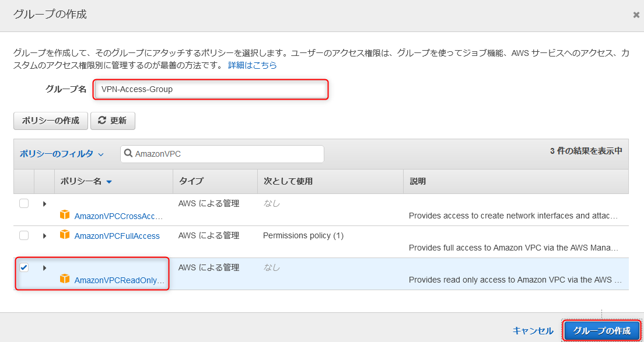
Task: Click the 説明 column header
Action: [417, 181]
